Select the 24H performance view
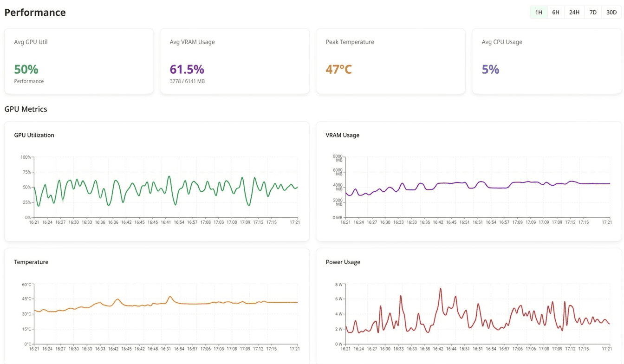 [574, 12]
